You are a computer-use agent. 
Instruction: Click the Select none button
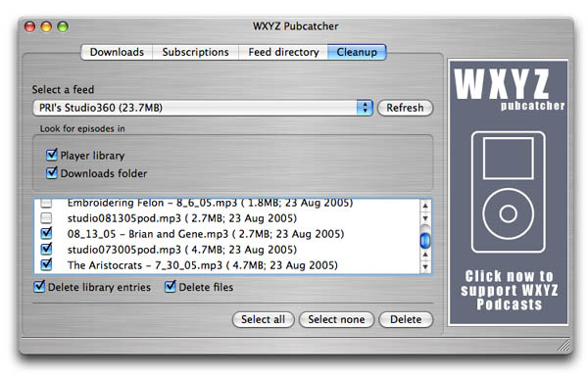pos(336,319)
